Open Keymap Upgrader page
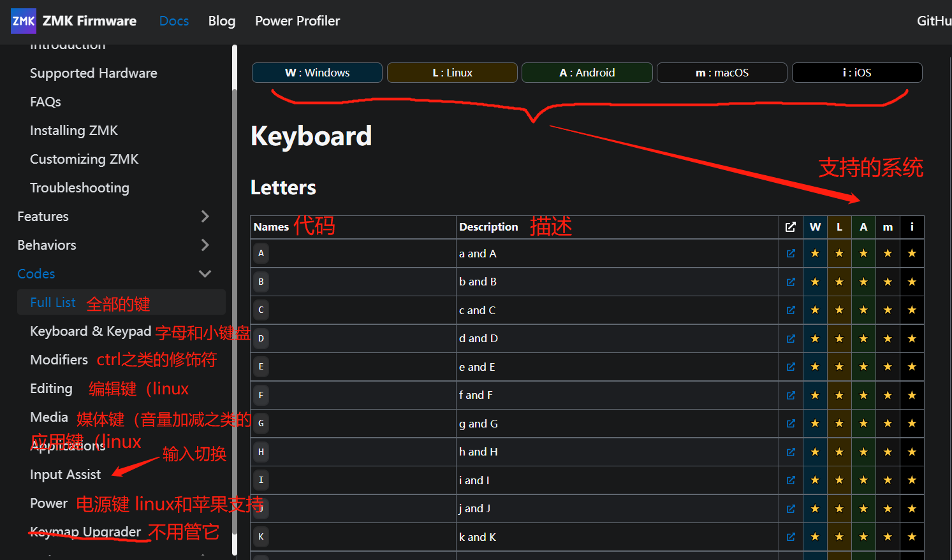Image resolution: width=952 pixels, height=560 pixels. pyautogui.click(x=85, y=532)
